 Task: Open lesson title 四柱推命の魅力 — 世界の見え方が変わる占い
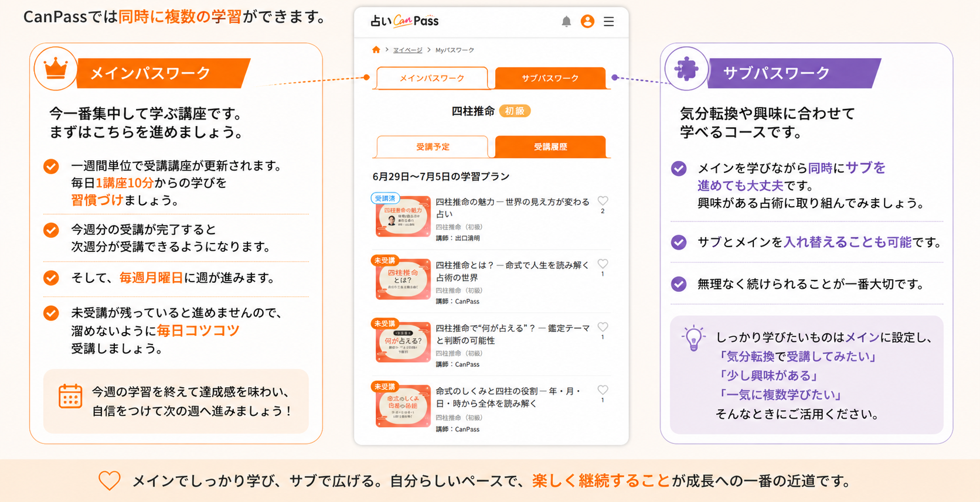click(512, 208)
